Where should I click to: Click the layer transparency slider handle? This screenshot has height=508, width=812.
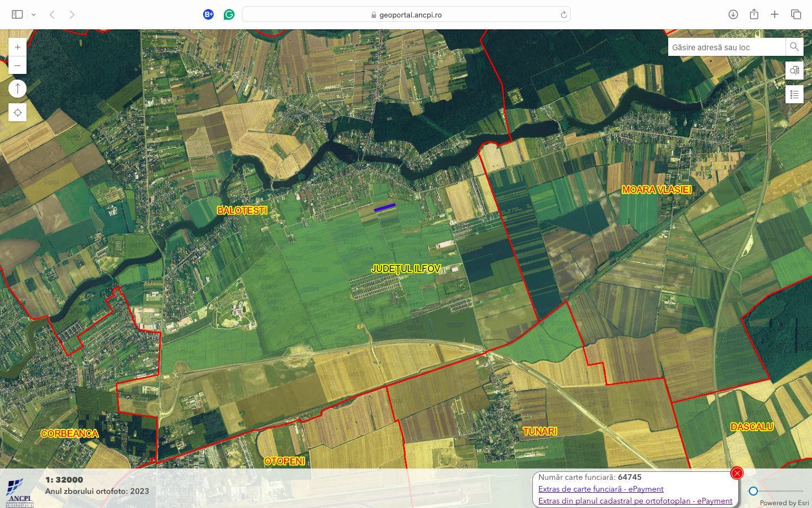(753, 491)
